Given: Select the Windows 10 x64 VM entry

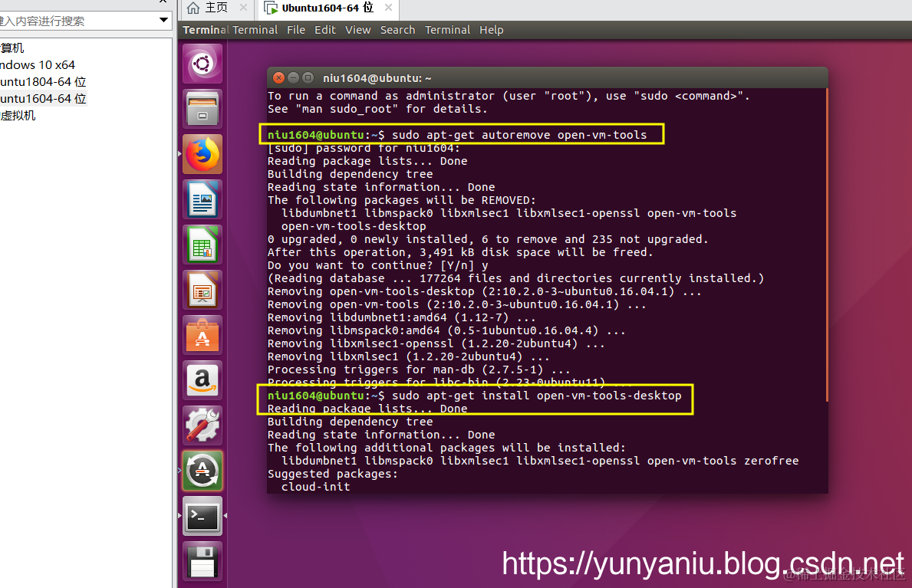Looking at the screenshot, I should pyautogui.click(x=38, y=64).
